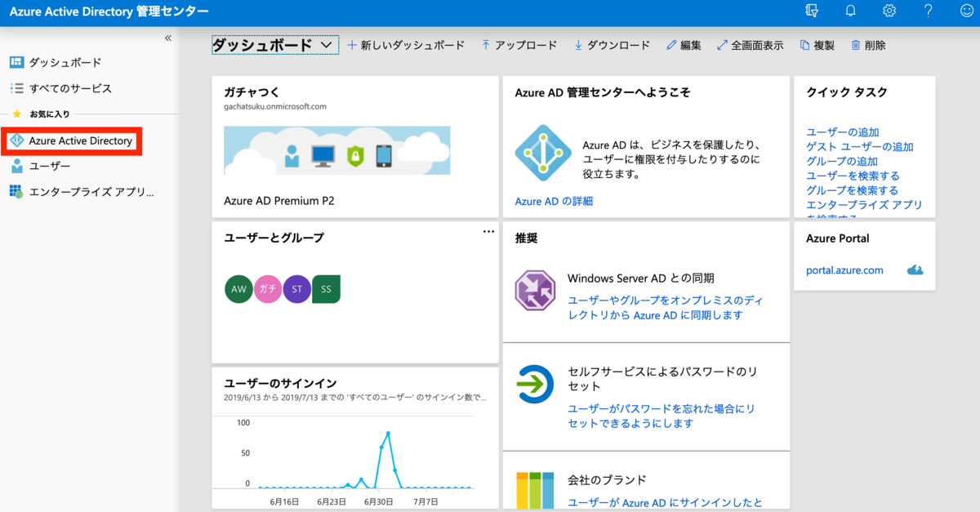
Task: Select the ガチ user avatar
Action: (268, 289)
